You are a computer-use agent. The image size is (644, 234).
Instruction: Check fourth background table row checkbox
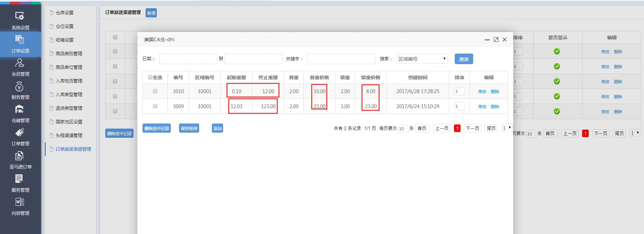click(115, 96)
